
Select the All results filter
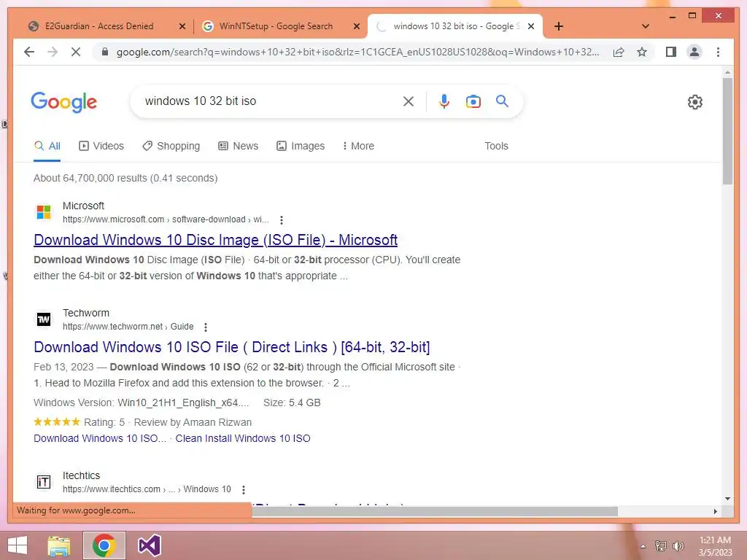(47, 146)
